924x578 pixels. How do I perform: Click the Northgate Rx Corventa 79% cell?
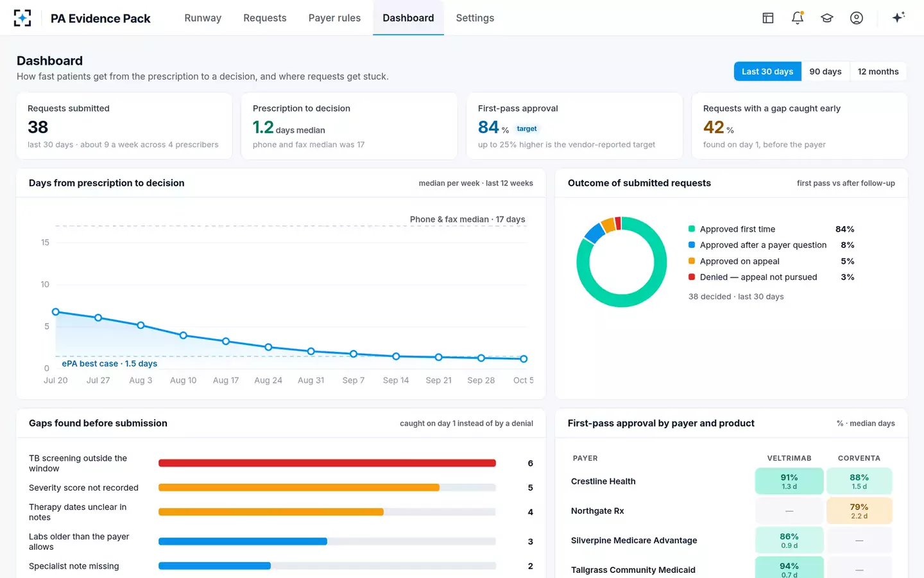(x=859, y=511)
